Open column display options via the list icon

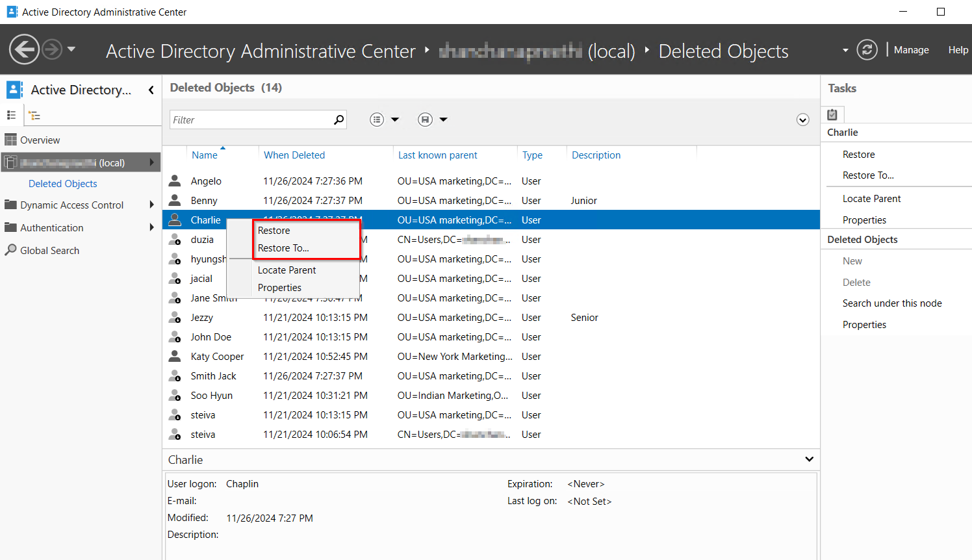tap(376, 120)
